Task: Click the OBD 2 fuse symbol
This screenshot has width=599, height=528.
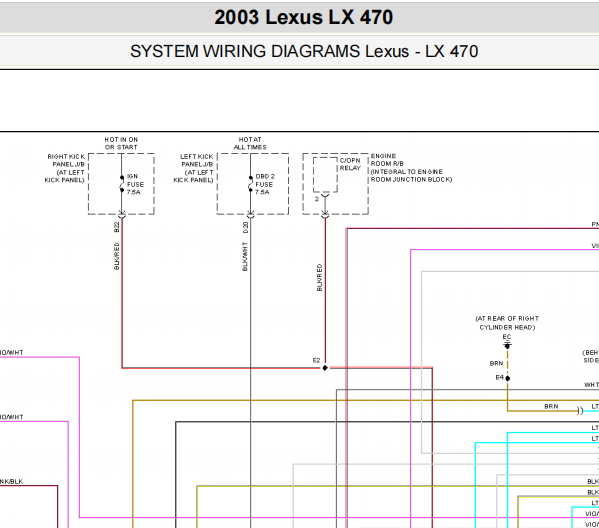Action: (251, 184)
